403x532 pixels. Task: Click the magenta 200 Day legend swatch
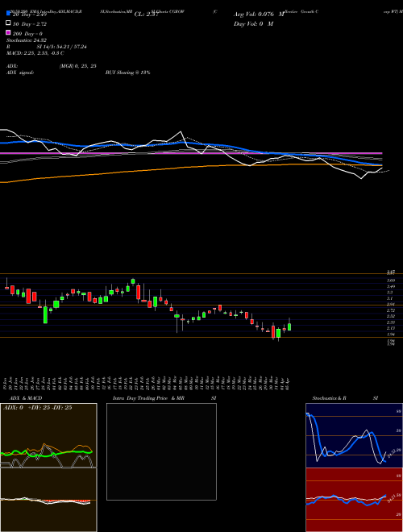pyautogui.click(x=8, y=32)
